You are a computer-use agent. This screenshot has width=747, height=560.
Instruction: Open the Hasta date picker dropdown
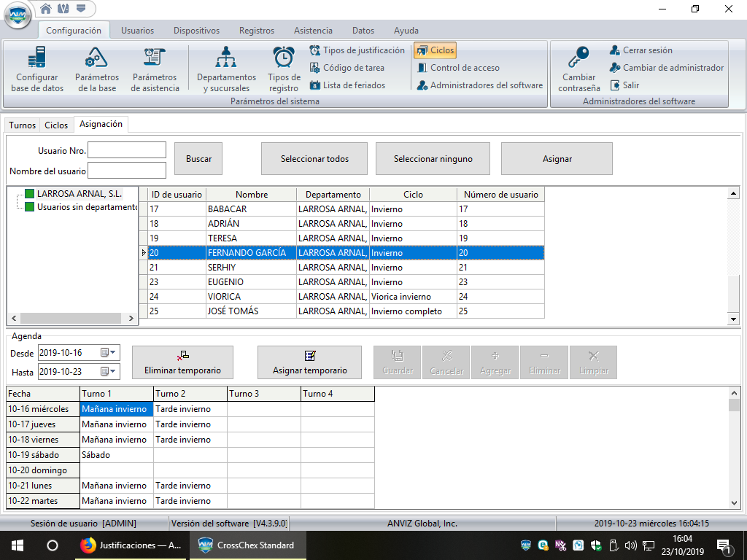coord(109,371)
